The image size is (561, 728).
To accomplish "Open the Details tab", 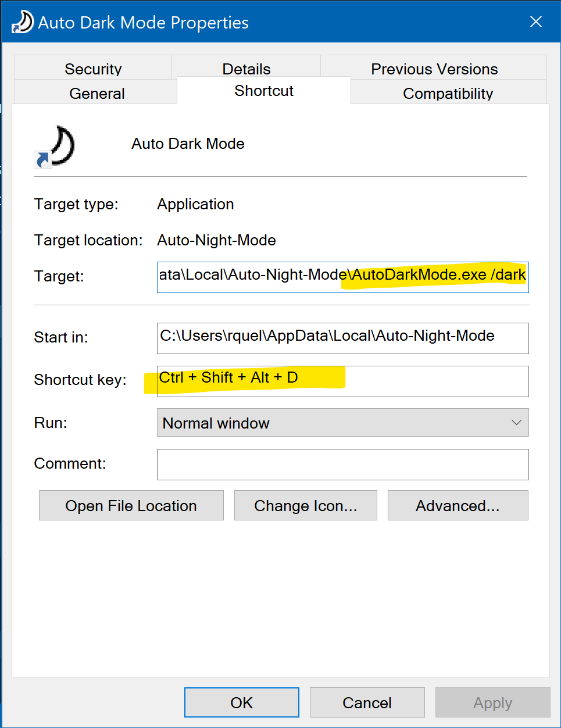I will 246,69.
